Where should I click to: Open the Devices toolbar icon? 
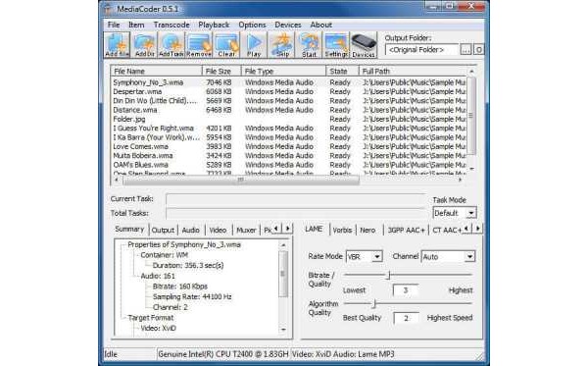click(364, 45)
